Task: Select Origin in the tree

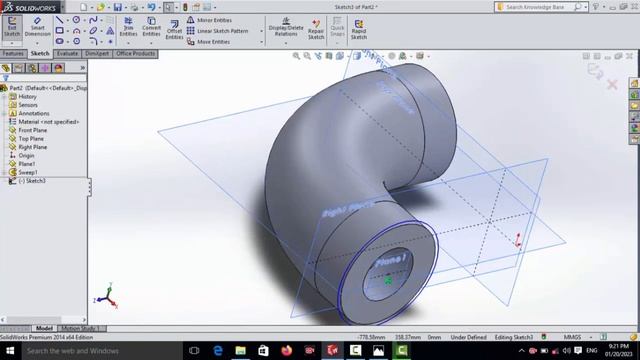Action: (x=26, y=156)
